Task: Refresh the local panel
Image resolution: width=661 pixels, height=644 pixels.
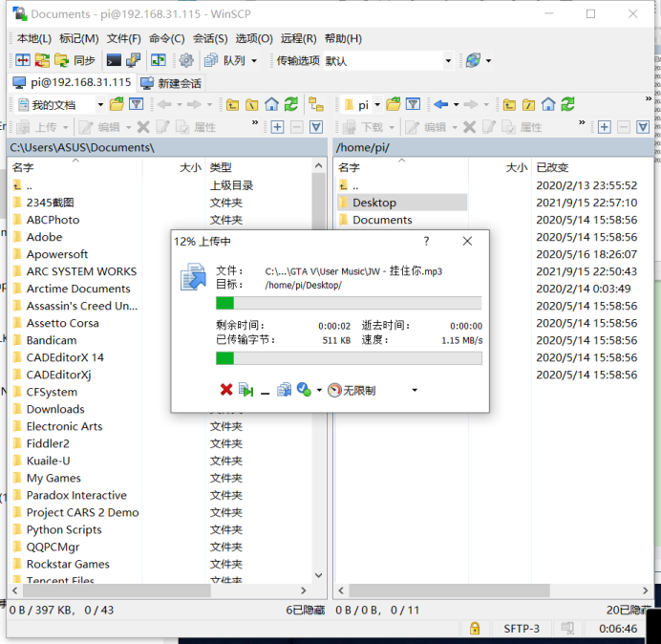Action: point(291,104)
